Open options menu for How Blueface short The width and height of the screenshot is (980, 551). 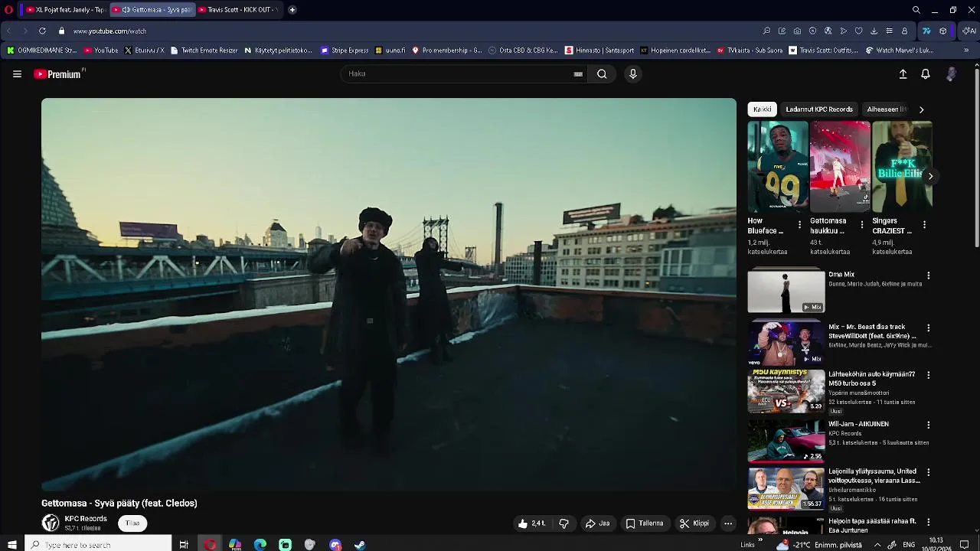800,225
